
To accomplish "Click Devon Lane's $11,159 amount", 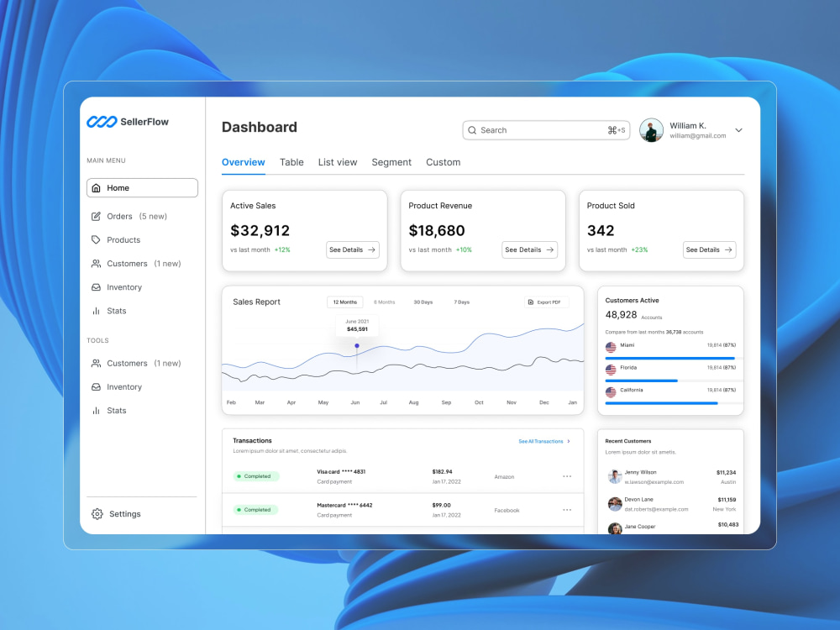I will tap(727, 500).
